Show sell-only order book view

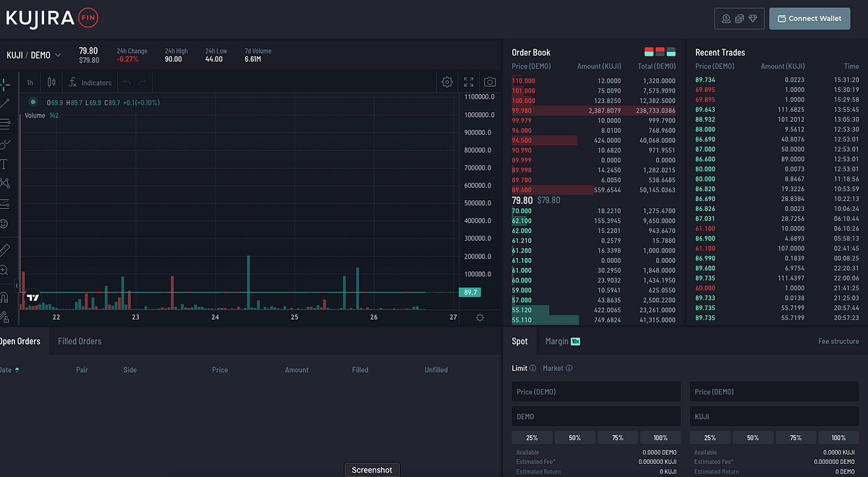(660, 52)
